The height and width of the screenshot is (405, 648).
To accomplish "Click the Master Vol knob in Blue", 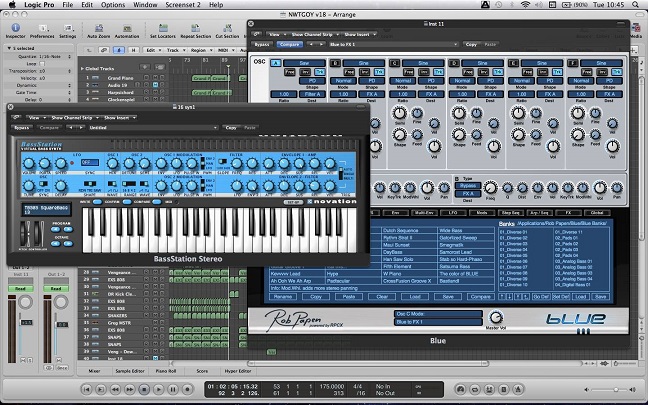I will [x=495, y=317].
